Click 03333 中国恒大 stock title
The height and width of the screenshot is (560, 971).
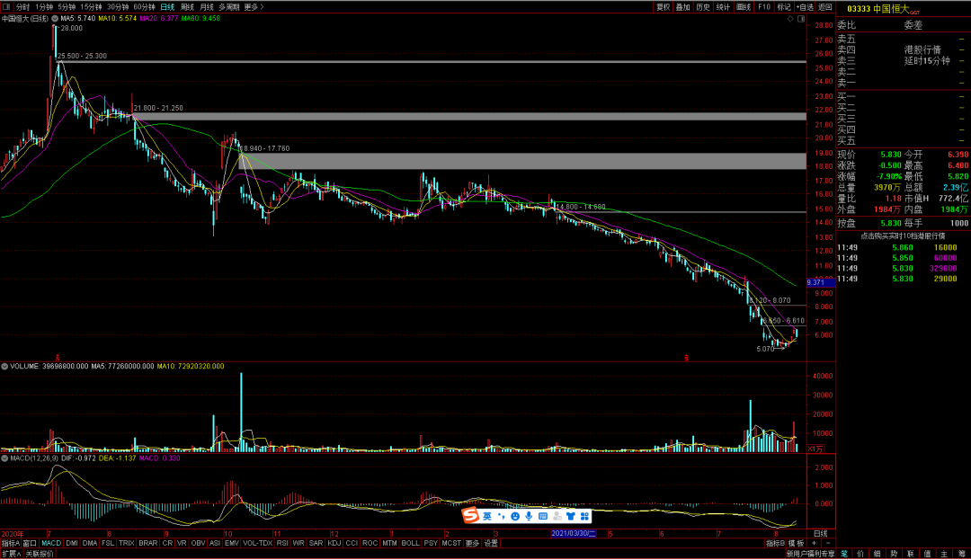click(x=878, y=9)
